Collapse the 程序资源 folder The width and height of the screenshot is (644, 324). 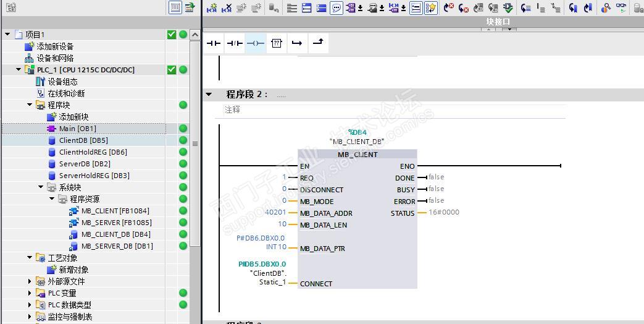(52, 199)
